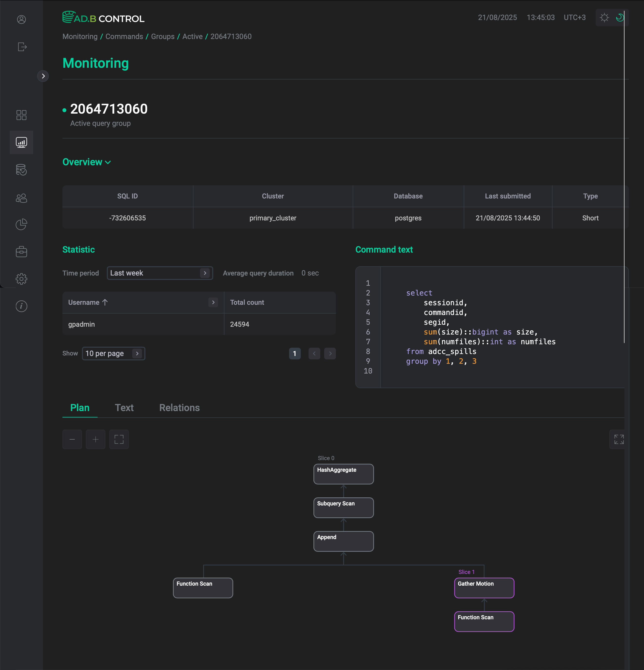Screen dimensions: 644x670
Task: Open the settings gear sidebar icon
Action: click(x=21, y=279)
